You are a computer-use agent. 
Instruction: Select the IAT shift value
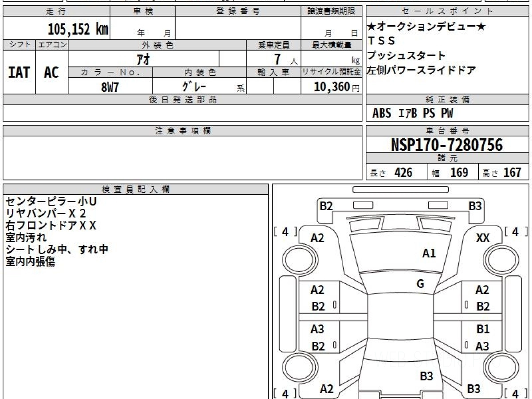pos(19,72)
